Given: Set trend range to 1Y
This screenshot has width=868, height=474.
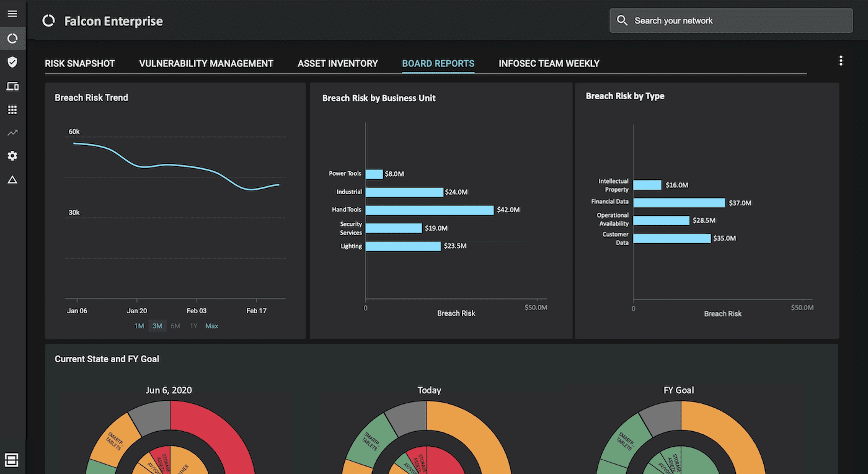Looking at the screenshot, I should point(193,326).
